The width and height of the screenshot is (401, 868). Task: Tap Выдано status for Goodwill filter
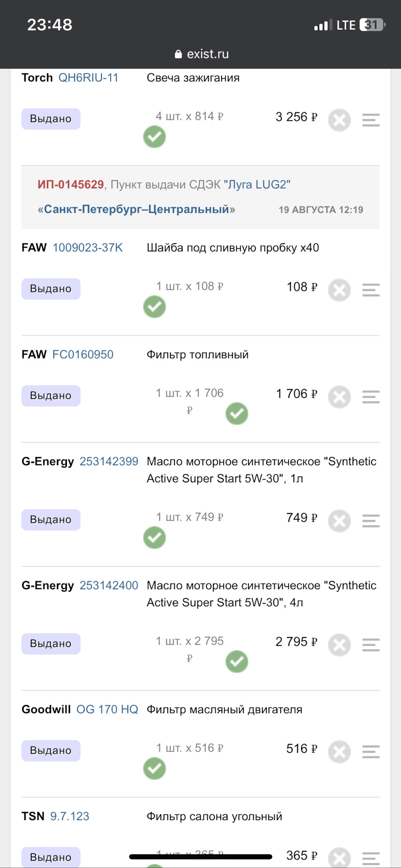tap(51, 750)
